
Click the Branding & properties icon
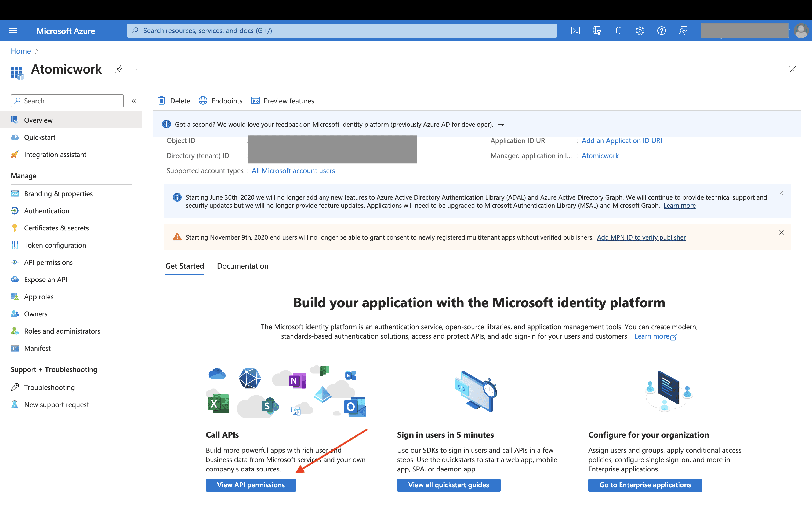(x=15, y=194)
